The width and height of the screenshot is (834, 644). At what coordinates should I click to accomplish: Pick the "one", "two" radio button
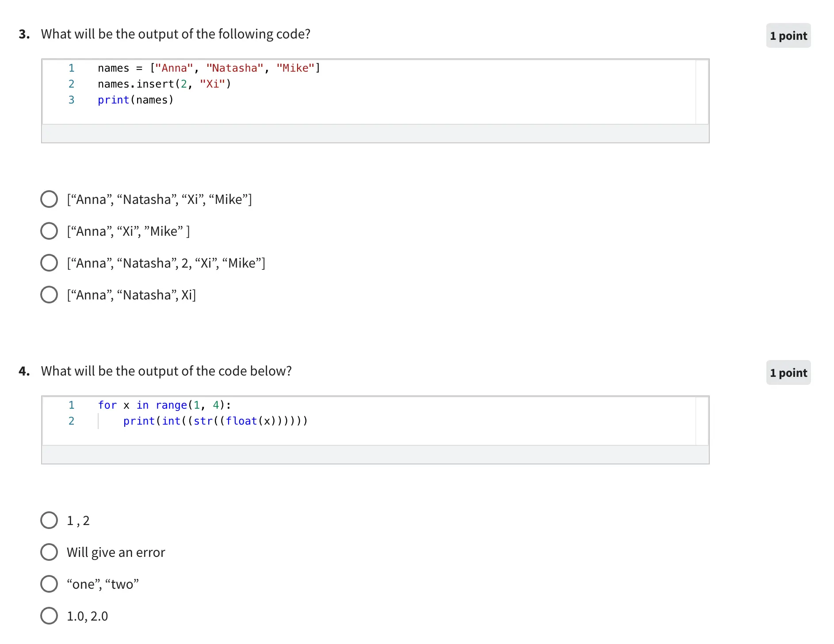pos(49,584)
